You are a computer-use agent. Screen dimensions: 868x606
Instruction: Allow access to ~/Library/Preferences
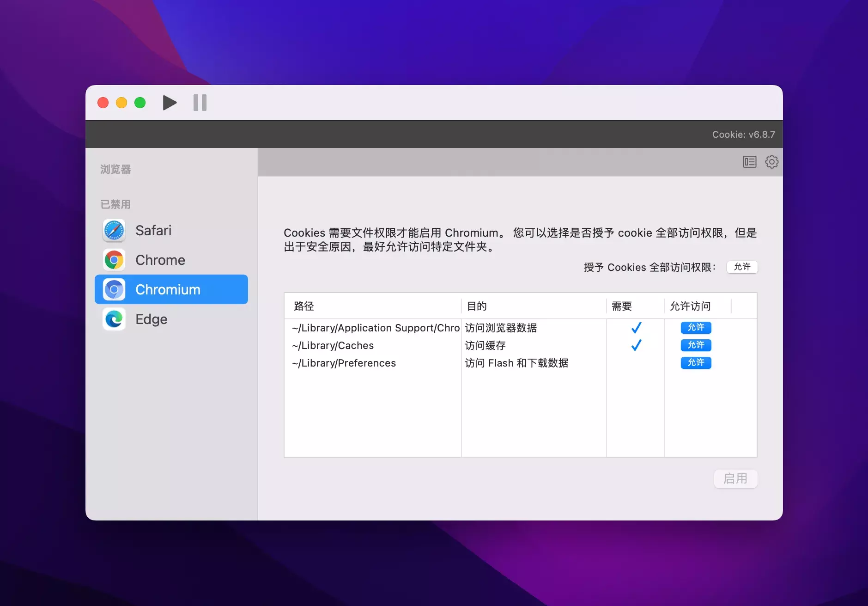[x=696, y=362]
